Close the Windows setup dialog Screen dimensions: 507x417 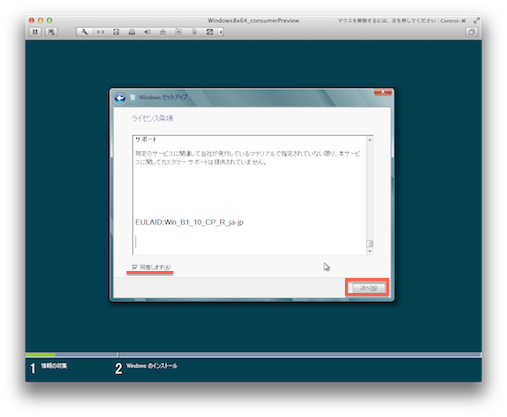coord(383,92)
